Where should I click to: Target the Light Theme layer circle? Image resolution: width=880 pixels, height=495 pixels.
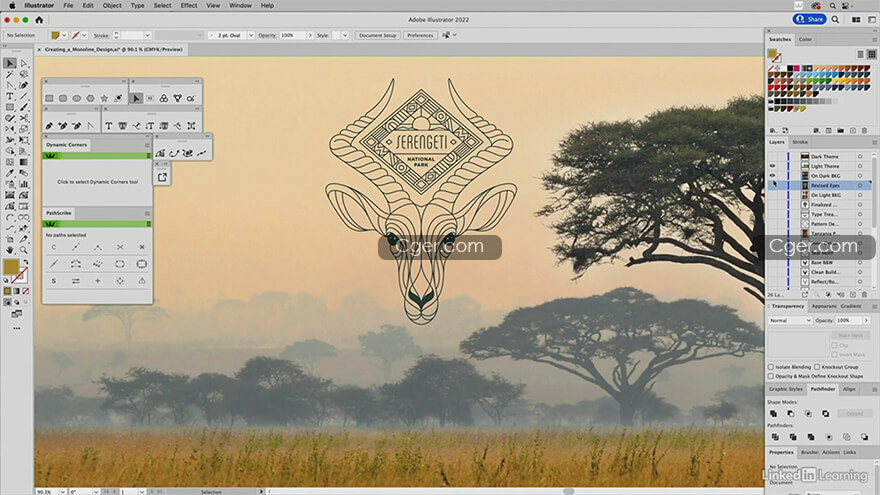pos(860,166)
